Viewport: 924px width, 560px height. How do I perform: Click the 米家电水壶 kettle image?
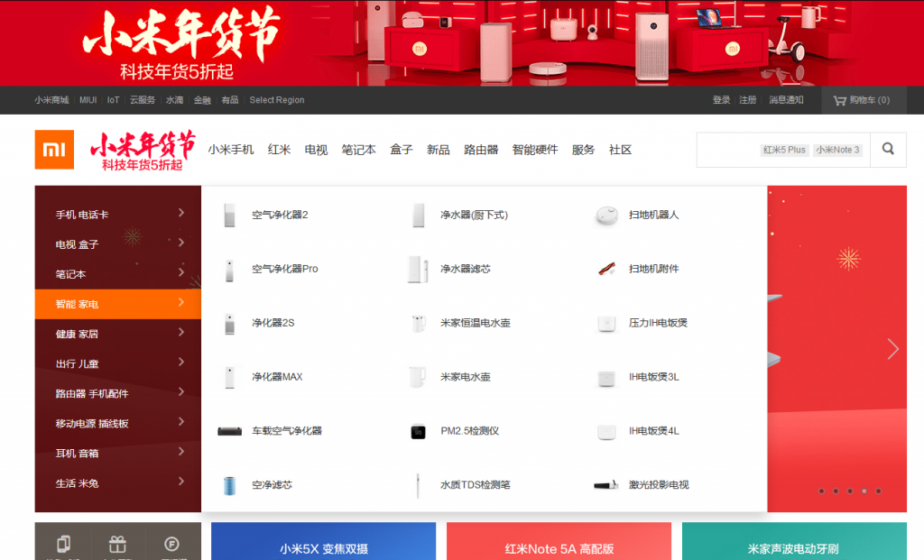pos(419,378)
